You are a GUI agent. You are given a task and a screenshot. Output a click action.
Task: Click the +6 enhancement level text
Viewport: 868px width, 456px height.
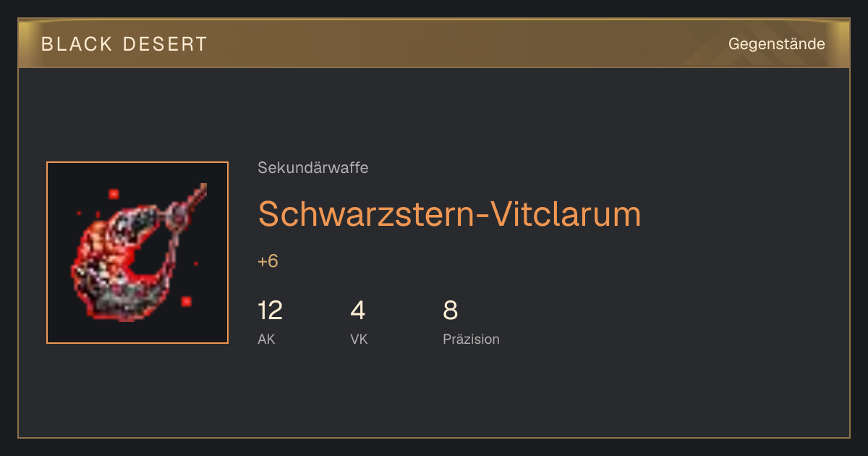pos(268,261)
